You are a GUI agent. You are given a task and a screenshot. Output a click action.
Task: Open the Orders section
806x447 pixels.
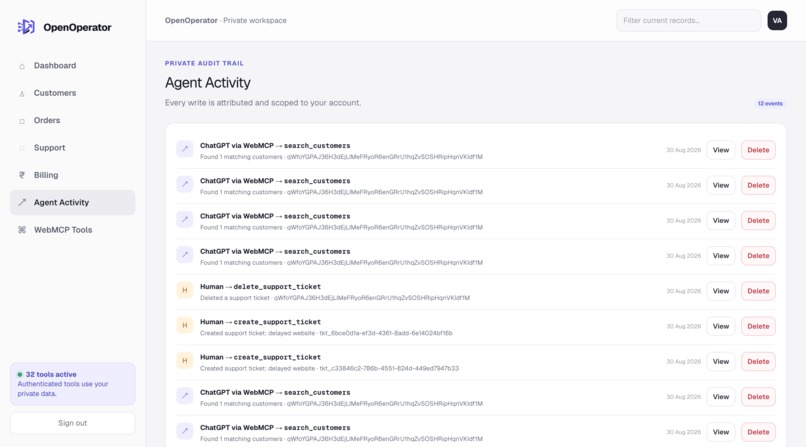[x=72, y=120]
